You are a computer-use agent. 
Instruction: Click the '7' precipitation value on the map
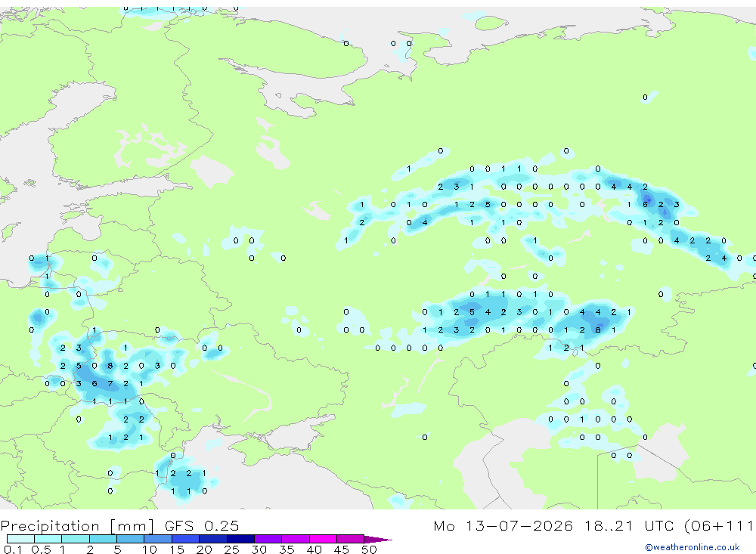click(110, 384)
